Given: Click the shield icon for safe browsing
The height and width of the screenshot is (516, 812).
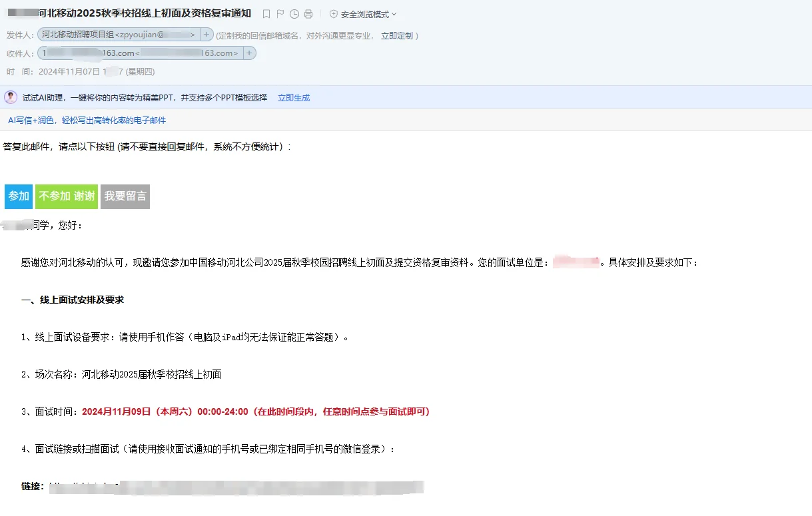Looking at the screenshot, I should point(334,14).
